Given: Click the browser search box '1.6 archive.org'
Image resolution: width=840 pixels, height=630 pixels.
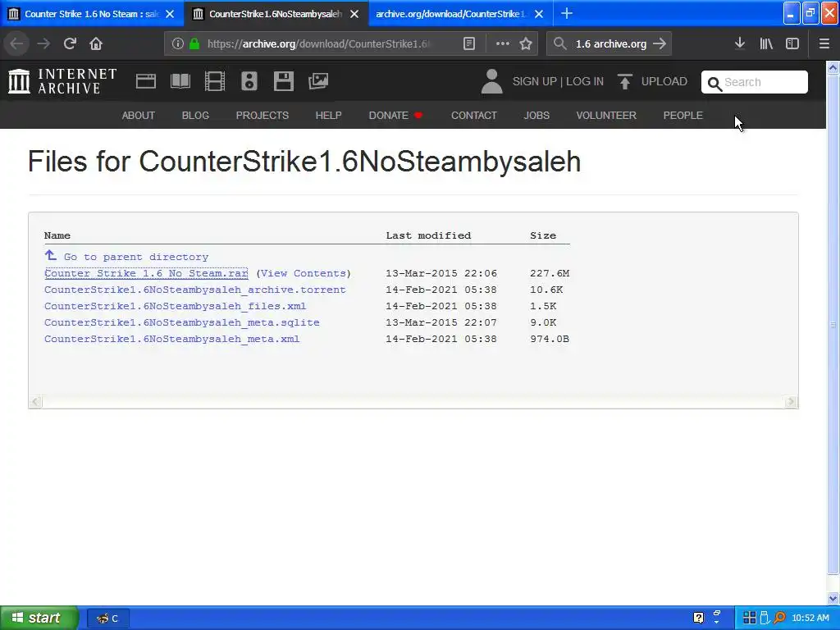Looking at the screenshot, I should [610, 44].
